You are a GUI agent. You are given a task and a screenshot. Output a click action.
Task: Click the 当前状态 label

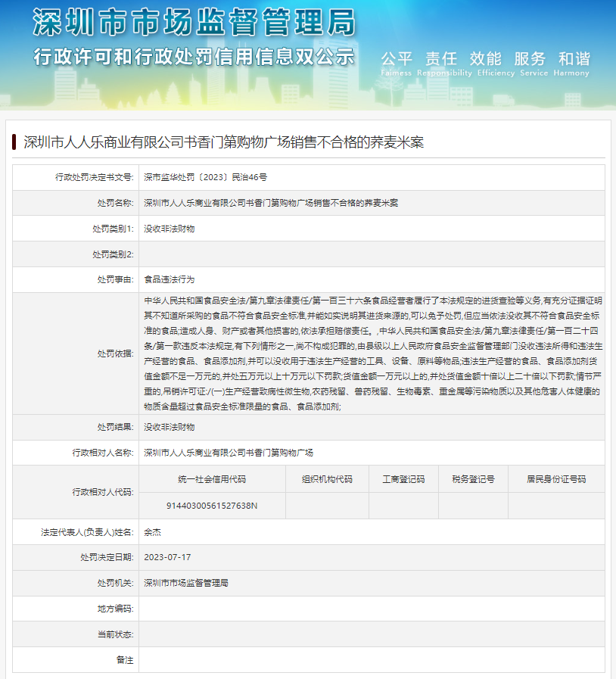click(115, 634)
